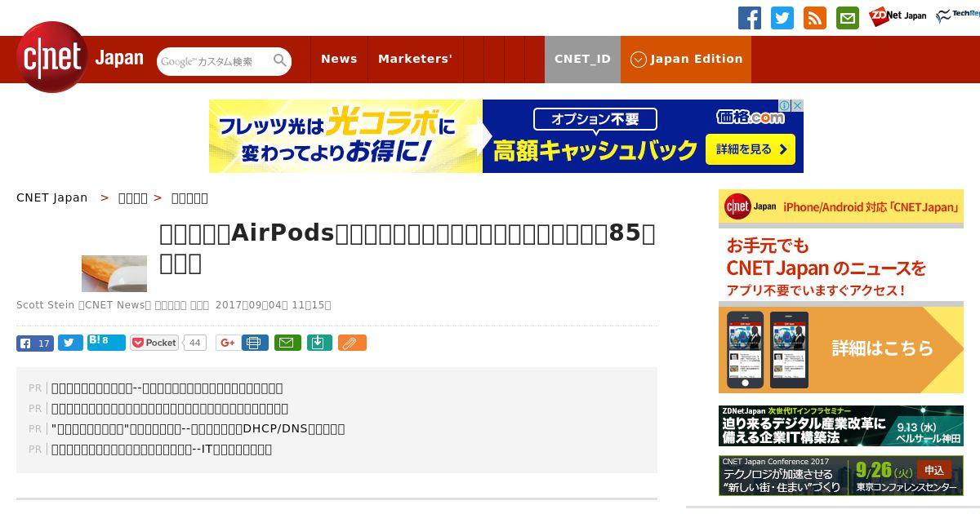This screenshot has height=514, width=980.
Task: Click the orange paperclip icon
Action: click(352, 343)
